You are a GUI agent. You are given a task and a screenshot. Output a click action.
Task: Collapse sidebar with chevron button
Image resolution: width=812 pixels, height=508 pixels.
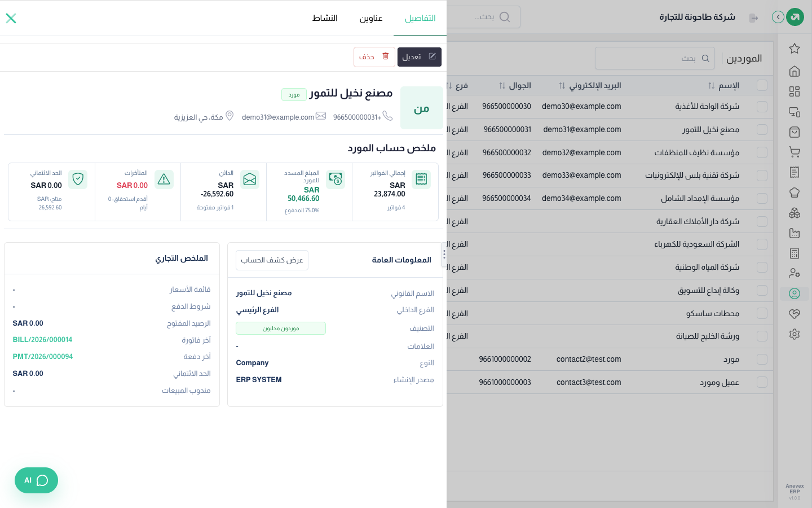778,17
